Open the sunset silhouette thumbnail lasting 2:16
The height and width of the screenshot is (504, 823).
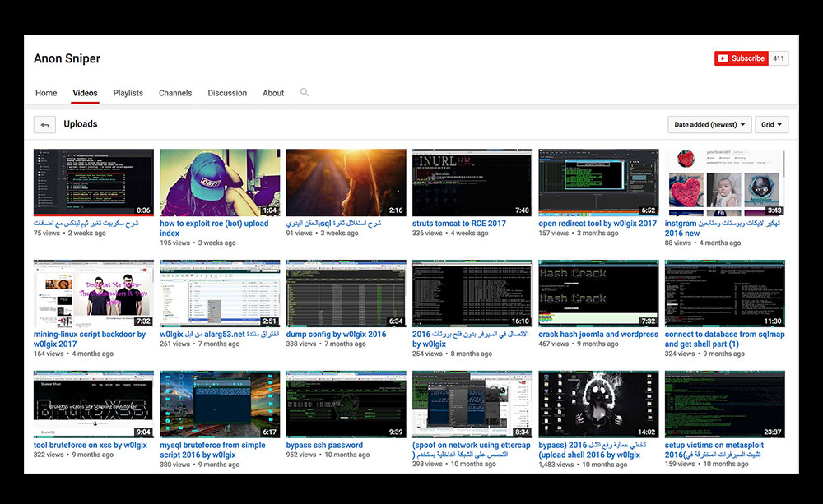346,183
